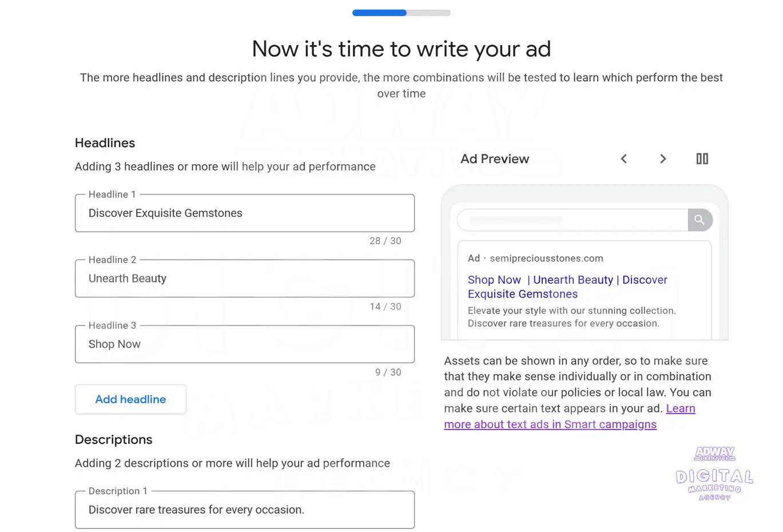Click the Description 1 text box
Screen dimensions: 783x532
tap(245, 510)
